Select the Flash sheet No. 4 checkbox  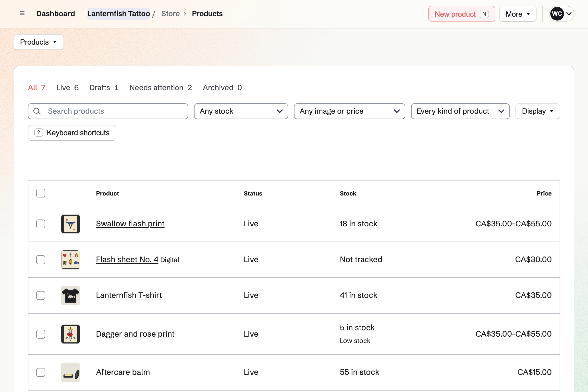(40, 259)
